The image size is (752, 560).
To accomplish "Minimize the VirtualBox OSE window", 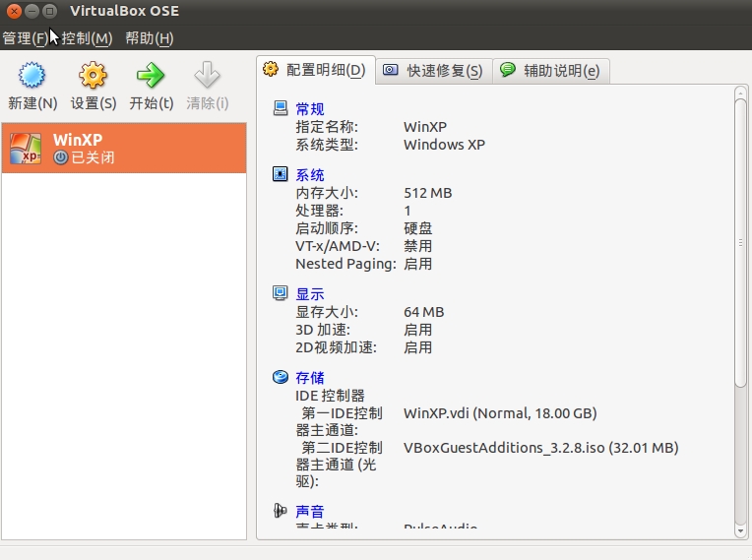I will (x=32, y=11).
